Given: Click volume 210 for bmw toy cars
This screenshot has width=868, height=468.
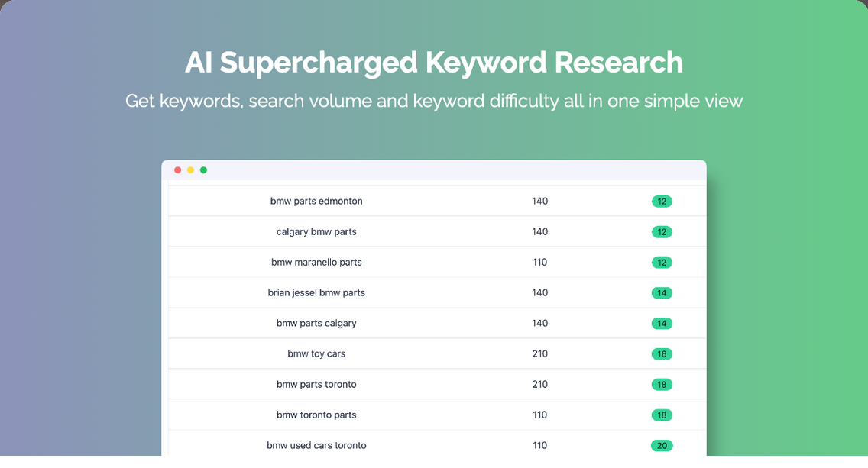Looking at the screenshot, I should pos(539,353).
